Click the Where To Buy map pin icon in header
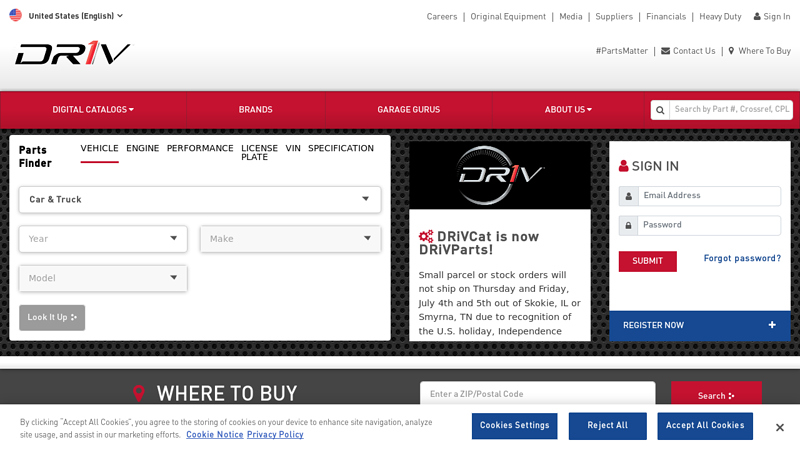The image size is (800, 450). point(731,51)
